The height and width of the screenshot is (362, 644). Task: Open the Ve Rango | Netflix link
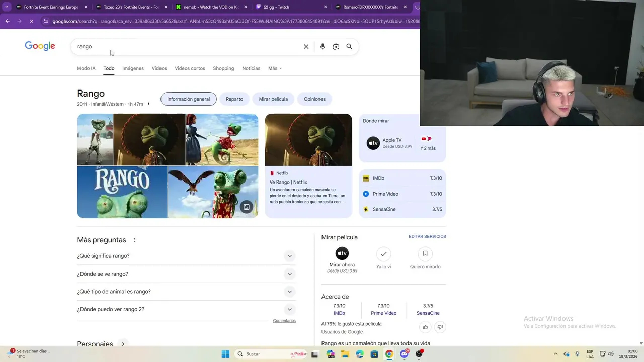pyautogui.click(x=288, y=182)
